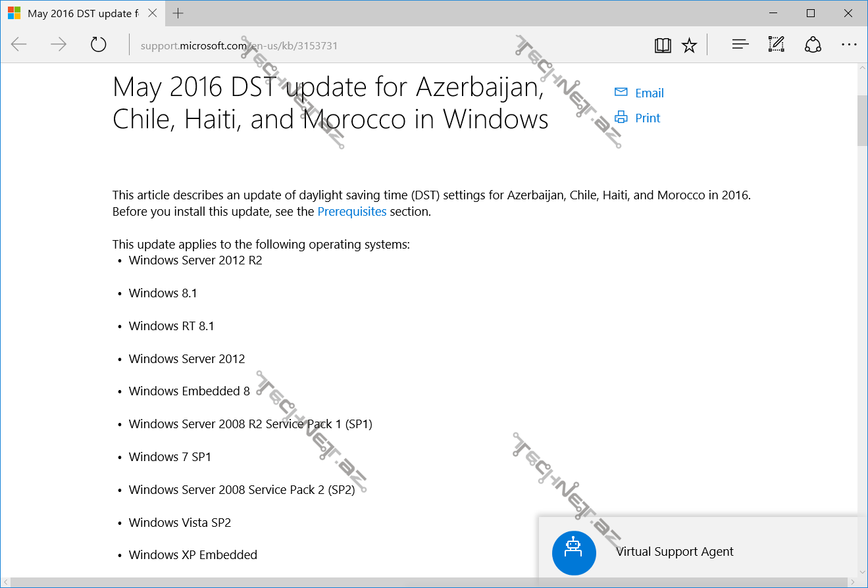Open the More actions ellipsis menu
This screenshot has width=868, height=588.
tap(849, 45)
